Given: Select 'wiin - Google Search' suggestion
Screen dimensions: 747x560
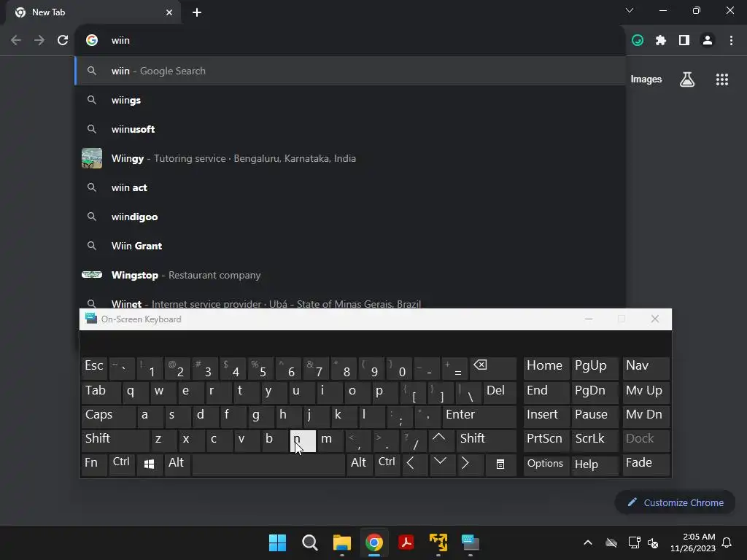Looking at the screenshot, I should tap(350, 71).
